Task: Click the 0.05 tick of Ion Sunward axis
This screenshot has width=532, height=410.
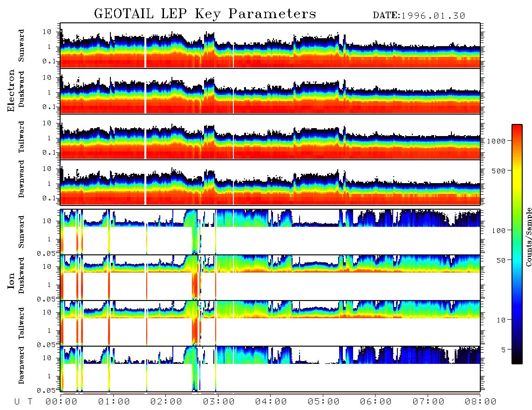Action: 46,253
